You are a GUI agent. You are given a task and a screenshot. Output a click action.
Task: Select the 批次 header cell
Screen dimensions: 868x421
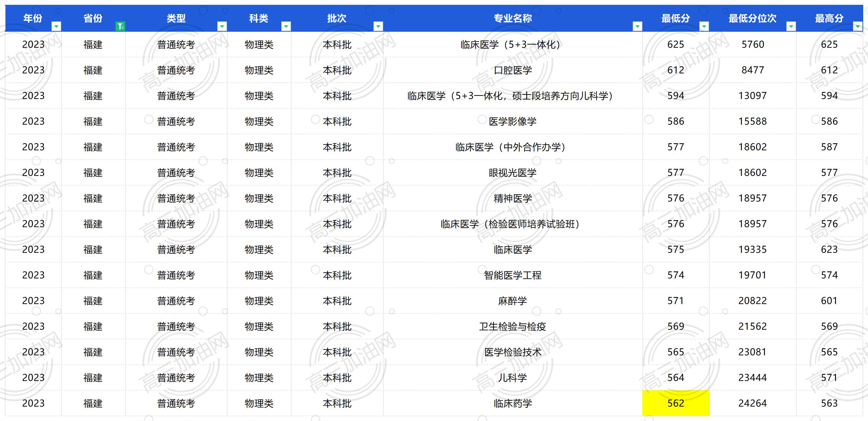click(337, 18)
